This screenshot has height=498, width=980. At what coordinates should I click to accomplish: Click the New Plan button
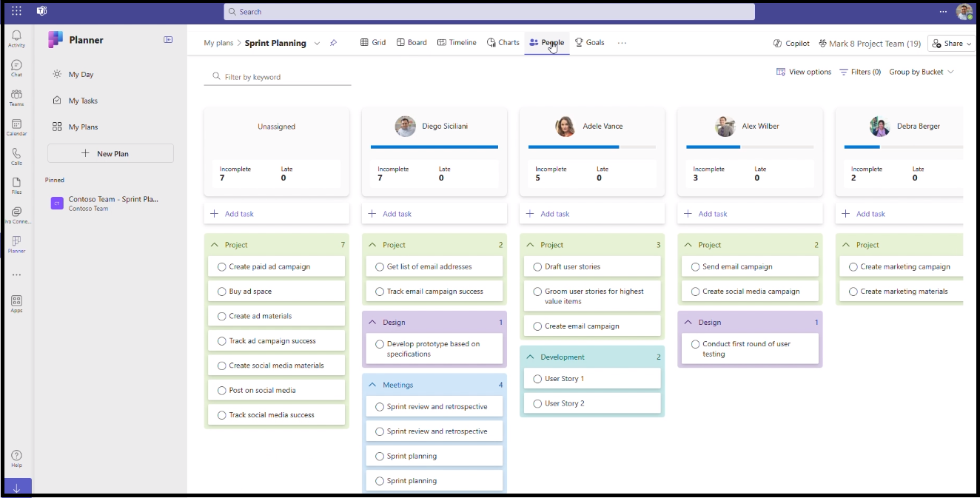pos(110,153)
